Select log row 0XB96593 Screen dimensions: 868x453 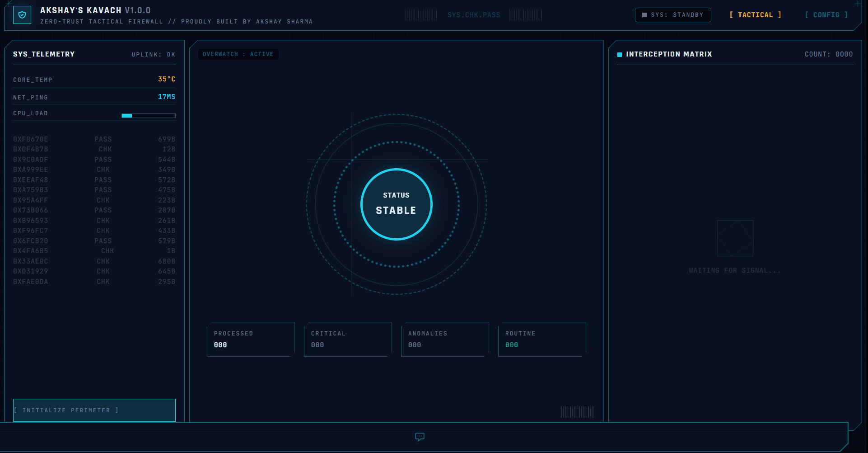pos(94,221)
